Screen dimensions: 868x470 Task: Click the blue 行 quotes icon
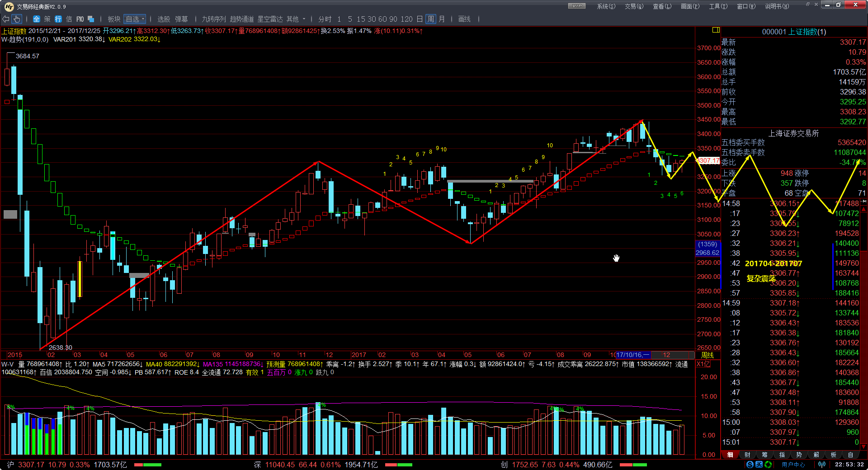coord(58,19)
